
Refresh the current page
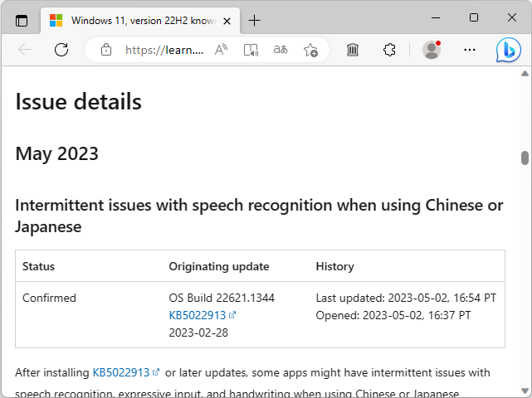(x=61, y=50)
